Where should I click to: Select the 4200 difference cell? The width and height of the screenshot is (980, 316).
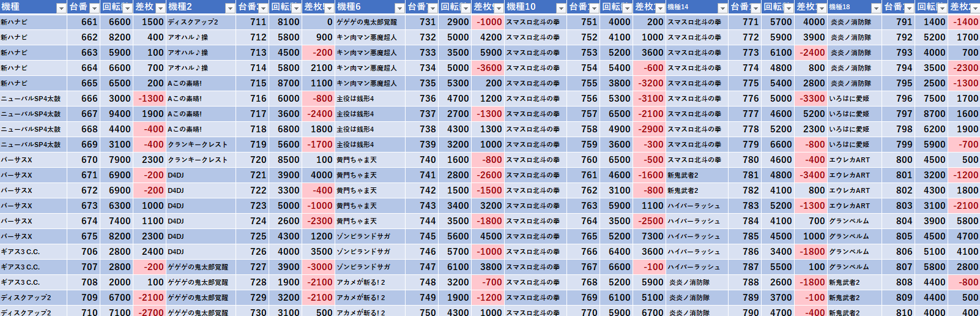pos(488,37)
